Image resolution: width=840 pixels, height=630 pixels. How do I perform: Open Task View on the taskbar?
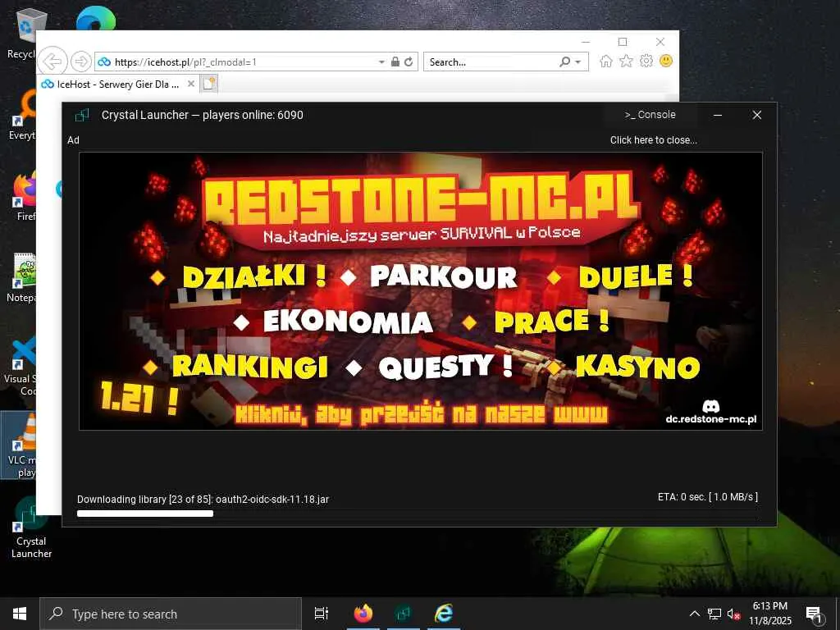pyautogui.click(x=322, y=614)
